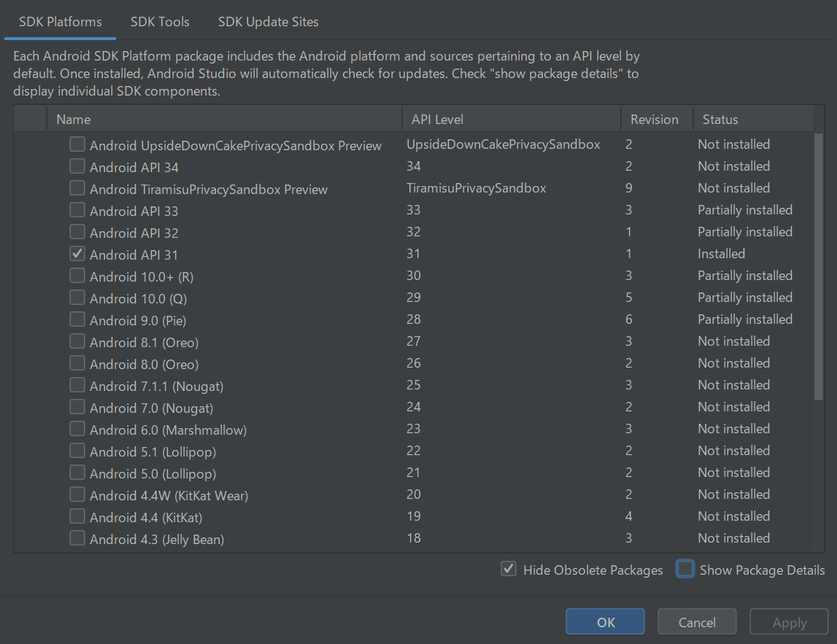Select the Android 10.0+ (R) checkbox
This screenshot has height=644, width=837.
click(x=77, y=276)
